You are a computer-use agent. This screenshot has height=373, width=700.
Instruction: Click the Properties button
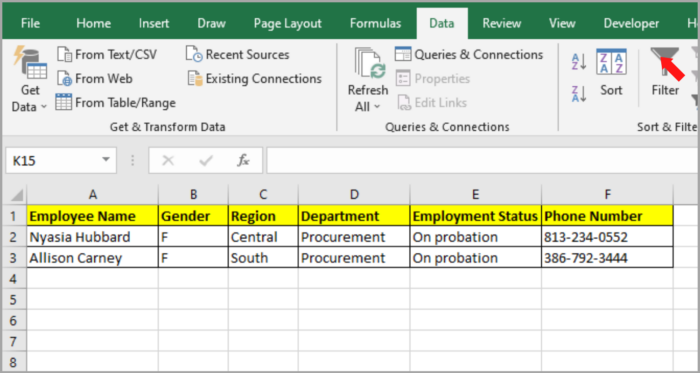433,79
